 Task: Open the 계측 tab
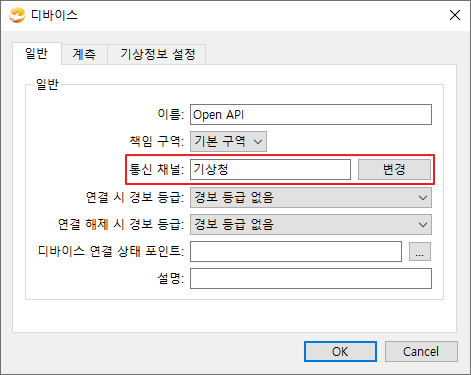(x=84, y=54)
